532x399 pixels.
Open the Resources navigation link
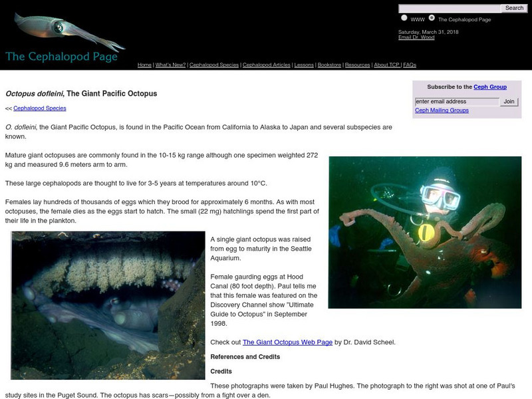tap(357, 65)
